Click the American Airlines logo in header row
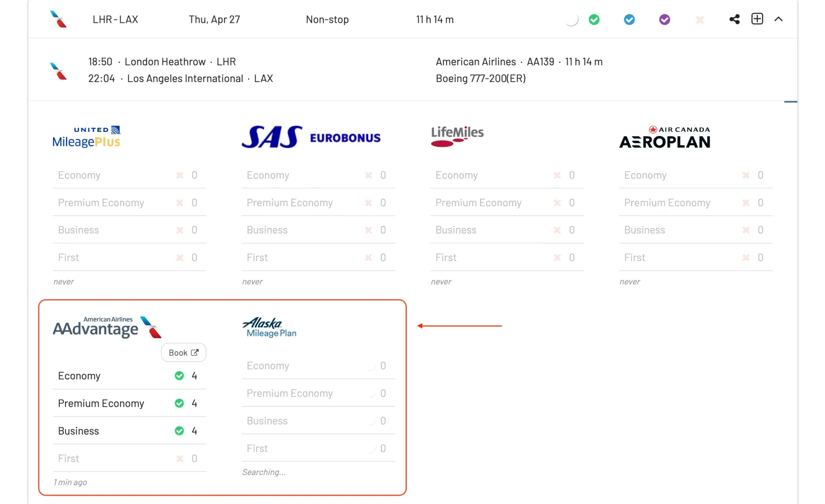This screenshot has width=825, height=504. (x=58, y=19)
